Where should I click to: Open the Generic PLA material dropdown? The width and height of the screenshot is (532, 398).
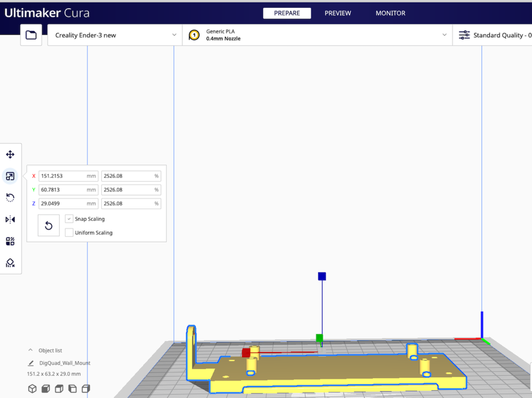click(317, 35)
